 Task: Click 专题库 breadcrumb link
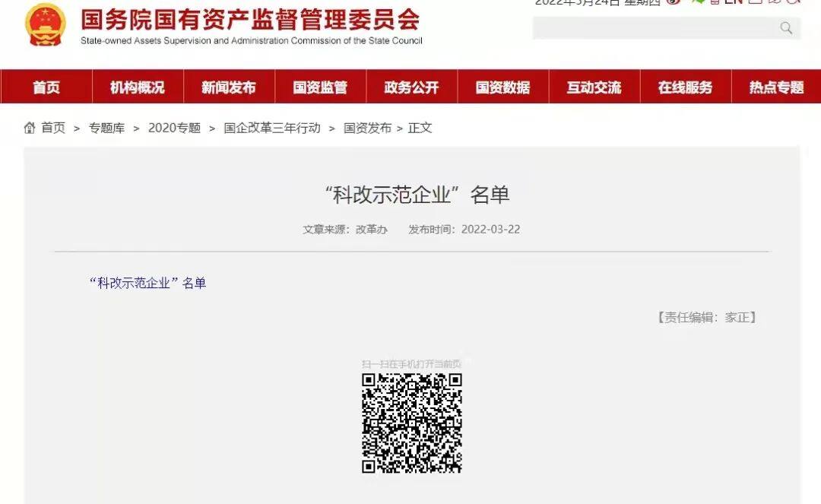(x=106, y=128)
